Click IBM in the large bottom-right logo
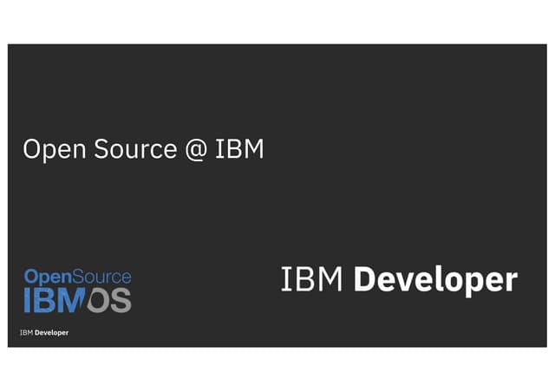The image size is (555, 392). 313,281
